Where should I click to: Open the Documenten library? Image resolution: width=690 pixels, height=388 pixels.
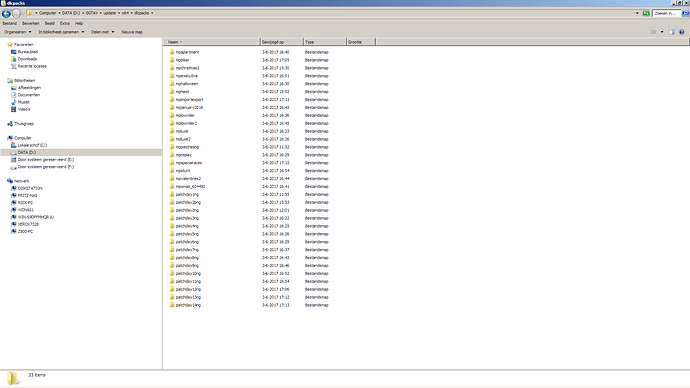coord(29,95)
